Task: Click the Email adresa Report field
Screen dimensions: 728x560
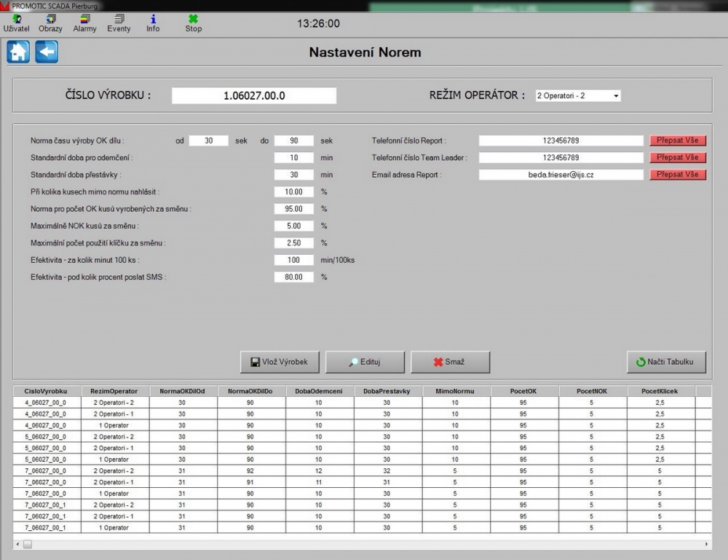Action: pos(561,175)
